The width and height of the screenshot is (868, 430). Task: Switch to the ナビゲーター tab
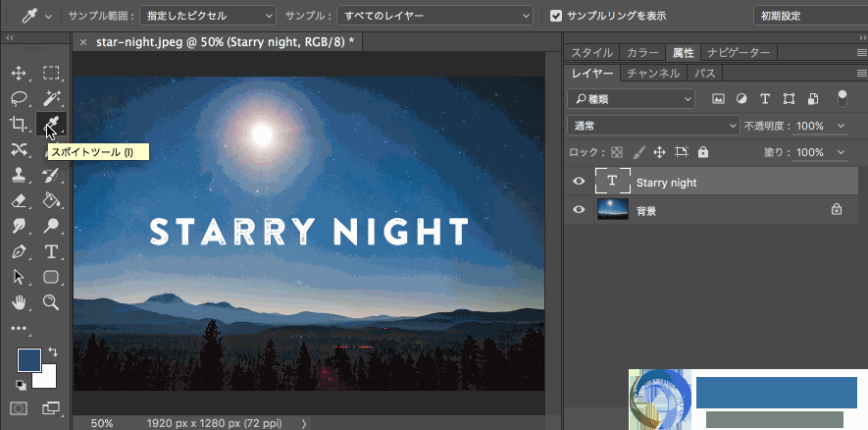coord(739,53)
